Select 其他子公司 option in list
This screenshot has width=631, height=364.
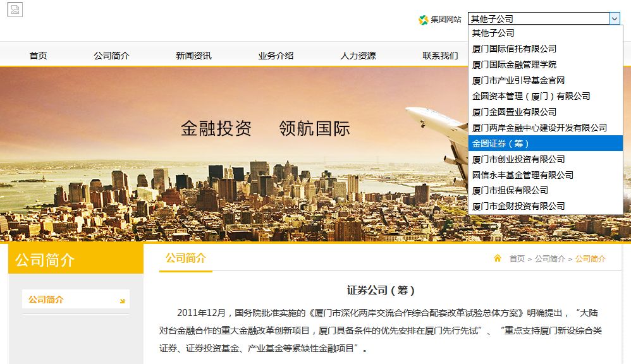coord(545,33)
